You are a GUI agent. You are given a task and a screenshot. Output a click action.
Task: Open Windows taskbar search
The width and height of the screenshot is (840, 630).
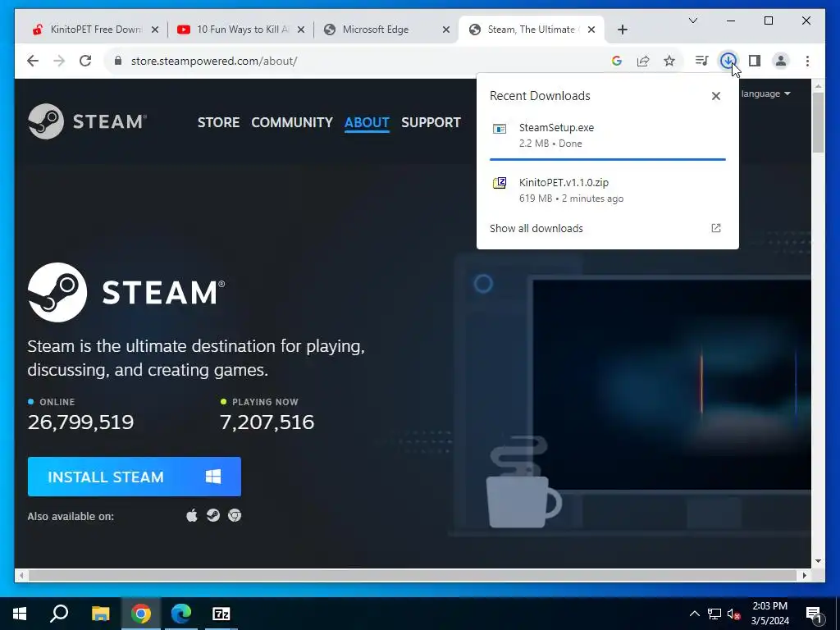click(59, 614)
